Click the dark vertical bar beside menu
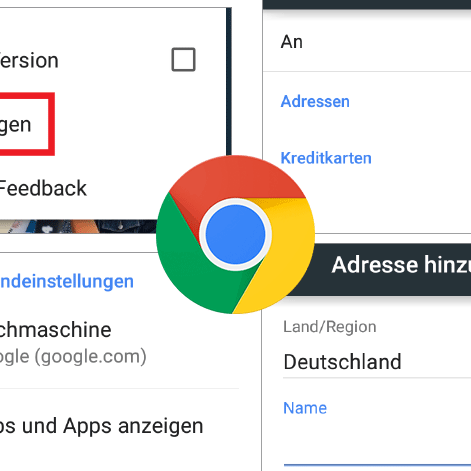Image resolution: width=471 pixels, height=471 pixels. (x=229, y=82)
